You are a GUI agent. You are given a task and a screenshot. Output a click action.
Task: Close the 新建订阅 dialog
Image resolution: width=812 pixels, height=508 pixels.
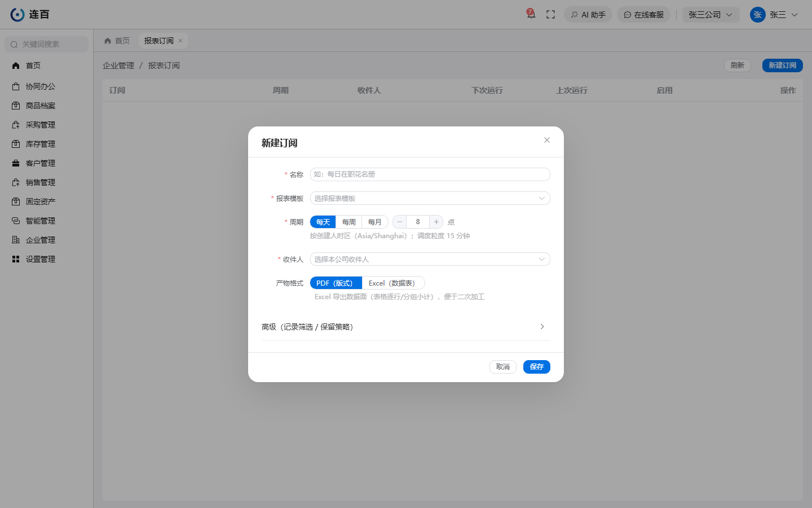pos(547,140)
